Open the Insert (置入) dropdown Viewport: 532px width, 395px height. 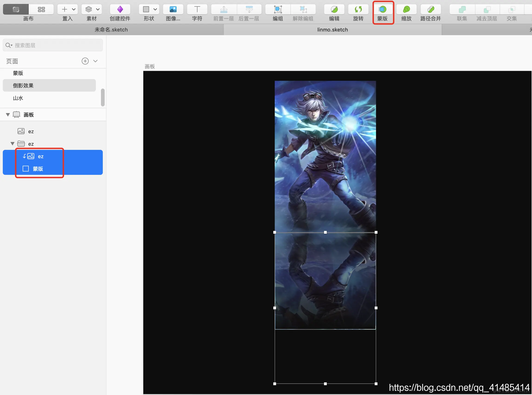point(68,9)
